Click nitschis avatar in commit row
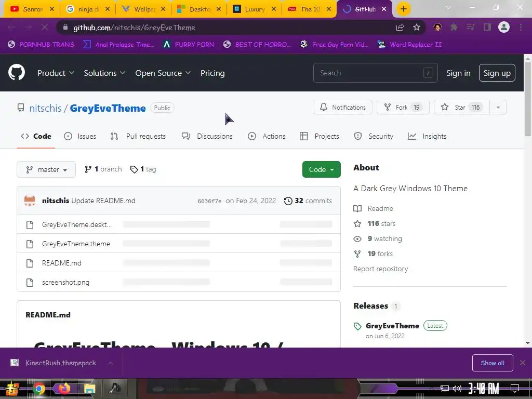This screenshot has height=399, width=532. click(x=30, y=201)
